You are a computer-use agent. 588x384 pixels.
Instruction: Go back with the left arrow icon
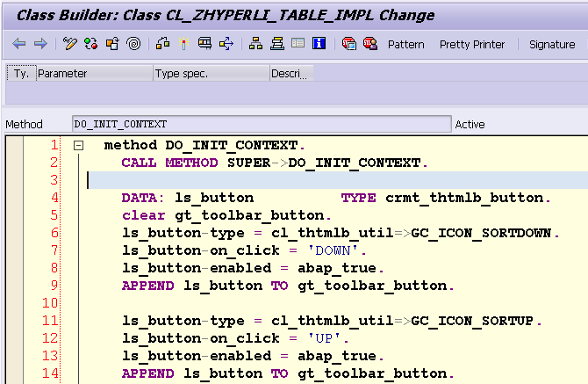click(x=19, y=44)
